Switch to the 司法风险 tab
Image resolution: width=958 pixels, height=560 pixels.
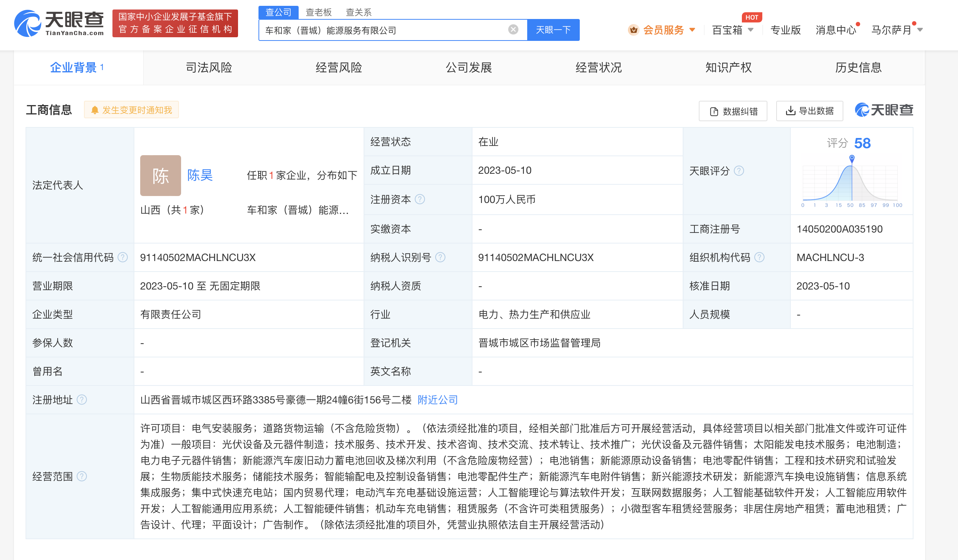209,68
